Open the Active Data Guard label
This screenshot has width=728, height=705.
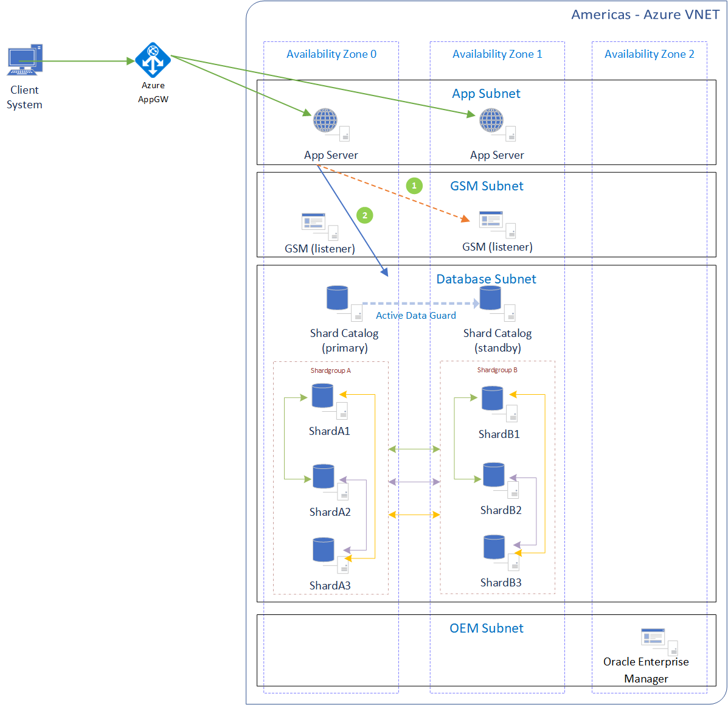click(415, 315)
